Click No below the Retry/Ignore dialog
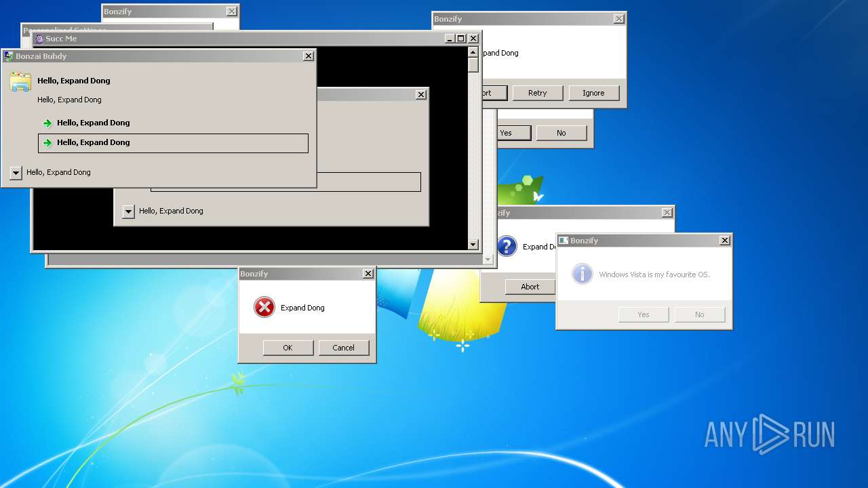The image size is (868, 488). point(561,133)
